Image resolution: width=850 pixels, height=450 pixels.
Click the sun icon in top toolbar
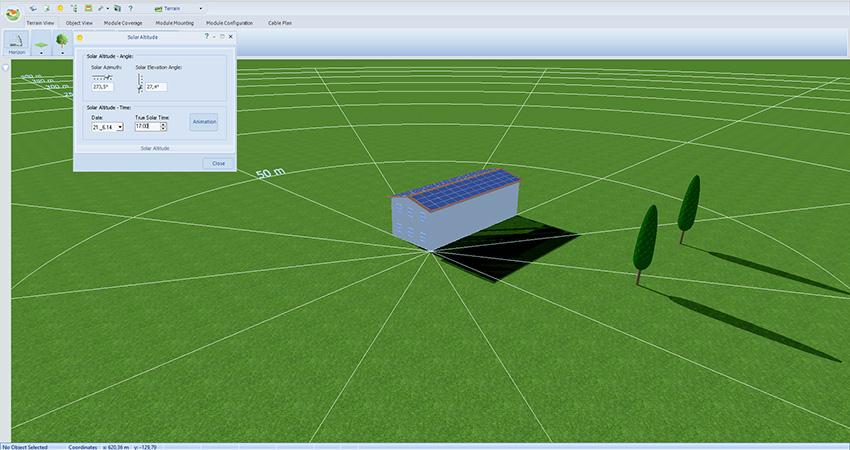tap(60, 9)
